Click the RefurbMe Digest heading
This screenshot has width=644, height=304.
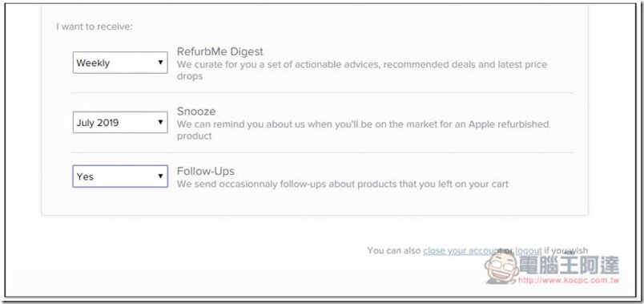tap(220, 52)
